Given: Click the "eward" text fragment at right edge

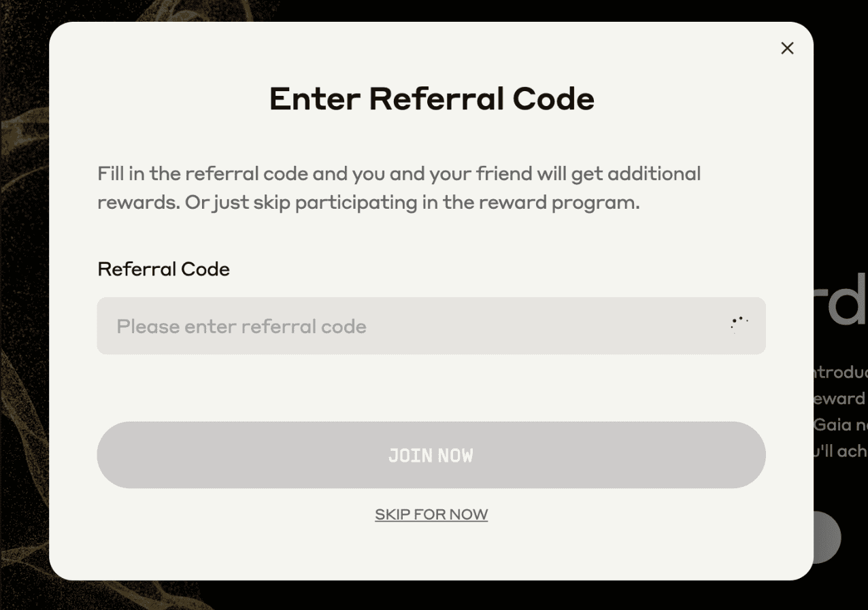Looking at the screenshot, I should pos(839,399).
